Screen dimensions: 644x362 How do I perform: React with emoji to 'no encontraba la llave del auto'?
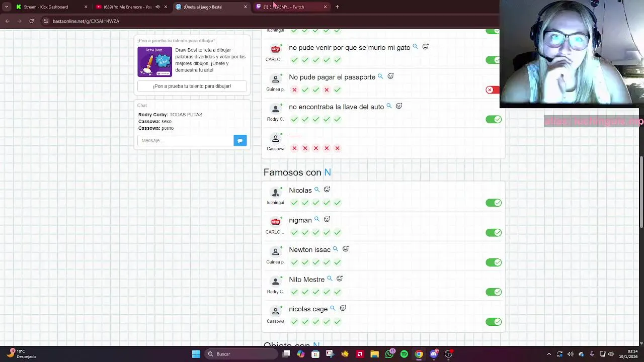click(399, 106)
